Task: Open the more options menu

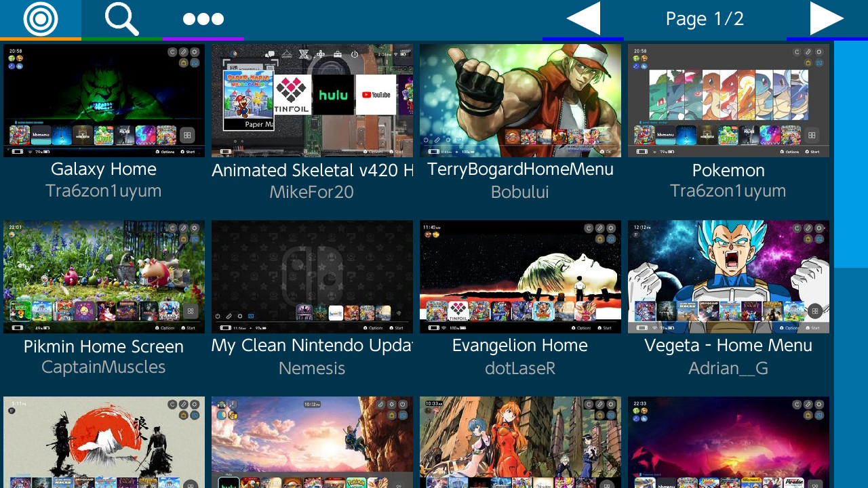Action: [x=202, y=18]
